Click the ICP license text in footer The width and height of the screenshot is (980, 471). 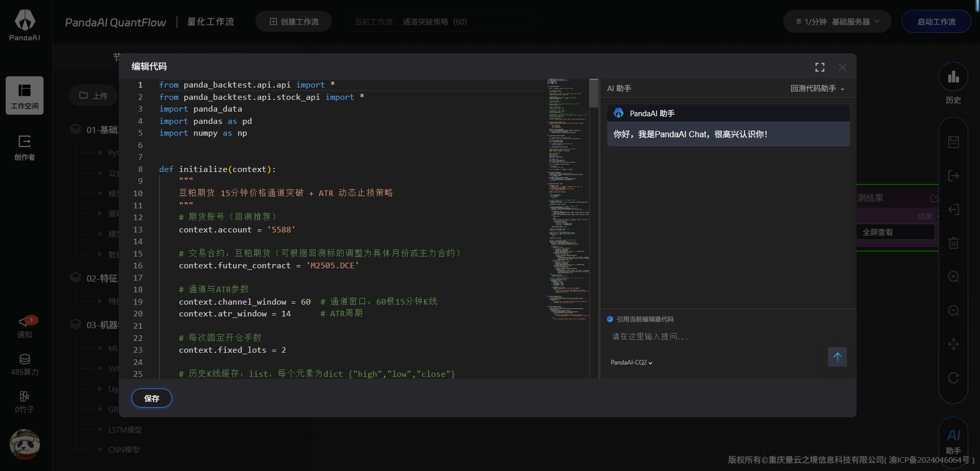(x=929, y=460)
